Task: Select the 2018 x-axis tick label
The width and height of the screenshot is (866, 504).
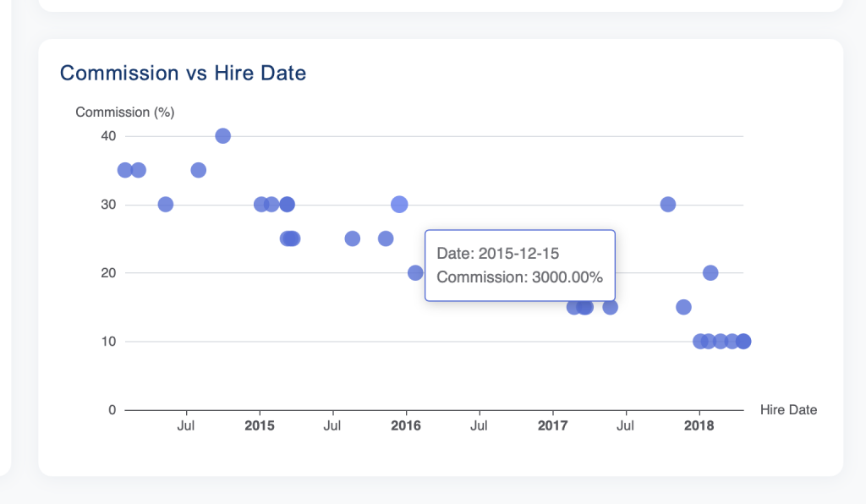Action: [699, 425]
